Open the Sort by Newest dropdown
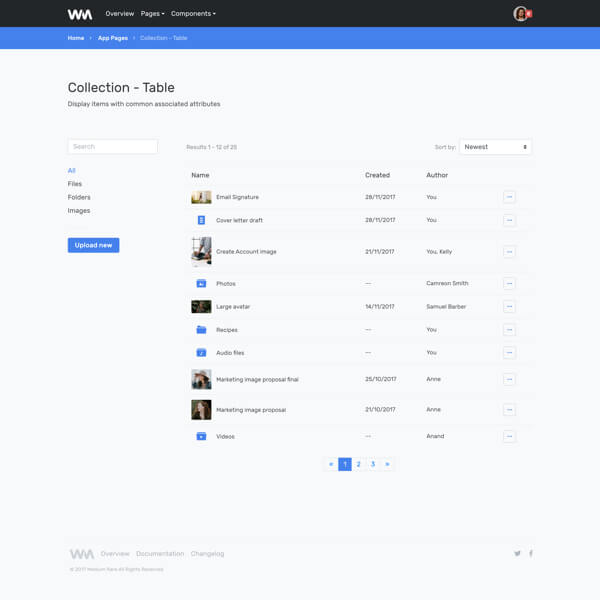Image resolution: width=600 pixels, height=600 pixels. pyautogui.click(x=495, y=147)
